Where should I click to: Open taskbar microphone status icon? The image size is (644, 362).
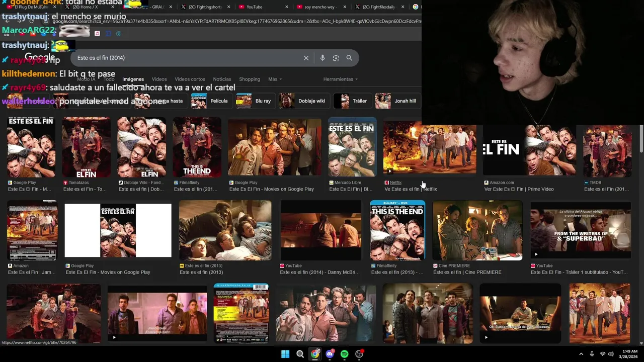592,354
